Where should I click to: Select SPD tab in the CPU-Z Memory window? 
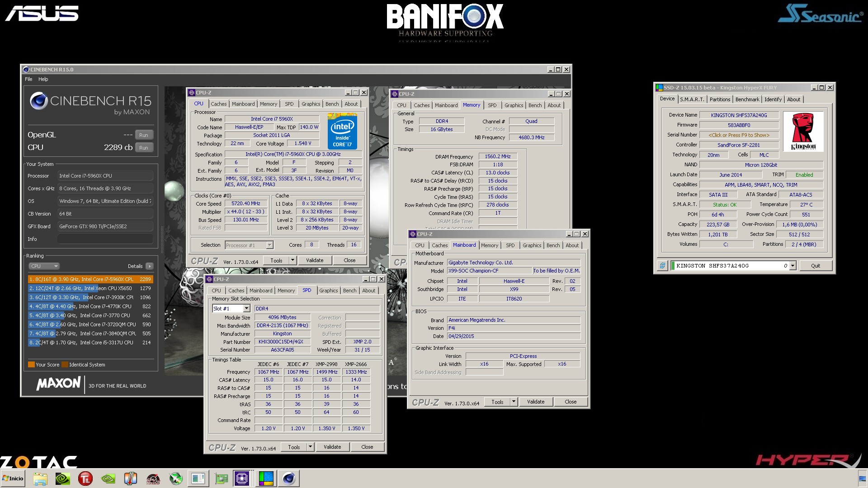(492, 105)
